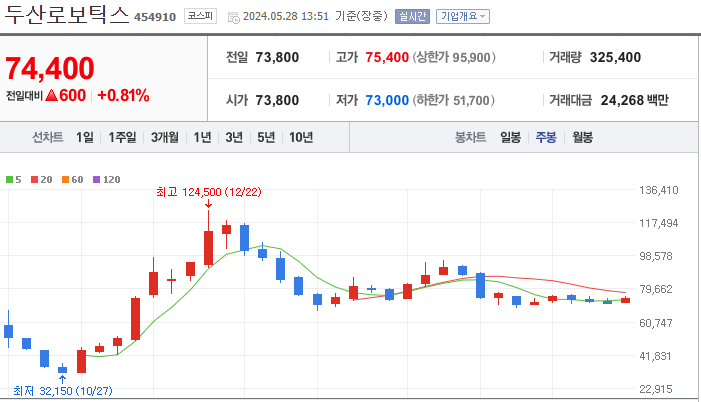
Task: Click the 거래대금 value 24,268 백만
Action: click(634, 100)
